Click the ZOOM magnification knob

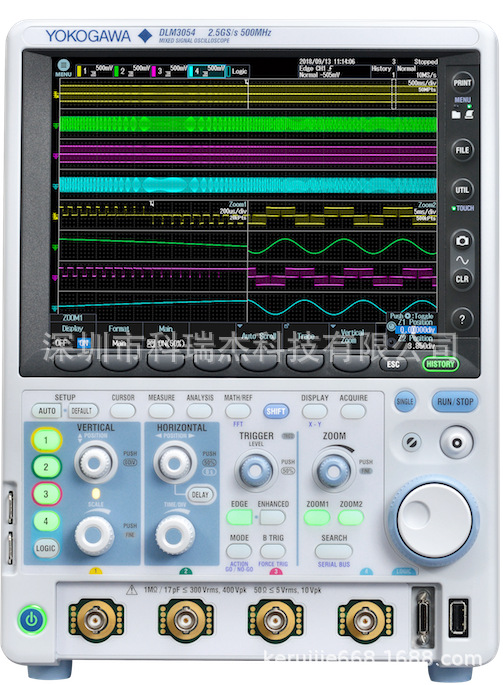point(333,471)
